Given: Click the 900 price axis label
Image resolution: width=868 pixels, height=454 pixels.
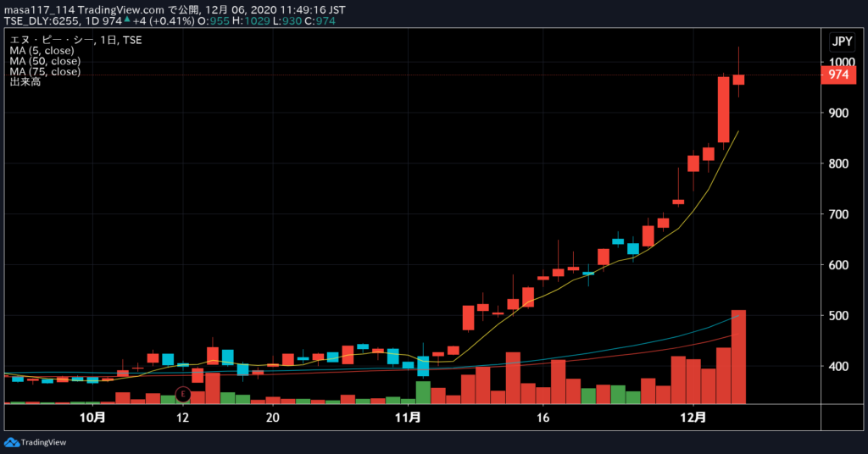Looking at the screenshot, I should tap(838, 113).
